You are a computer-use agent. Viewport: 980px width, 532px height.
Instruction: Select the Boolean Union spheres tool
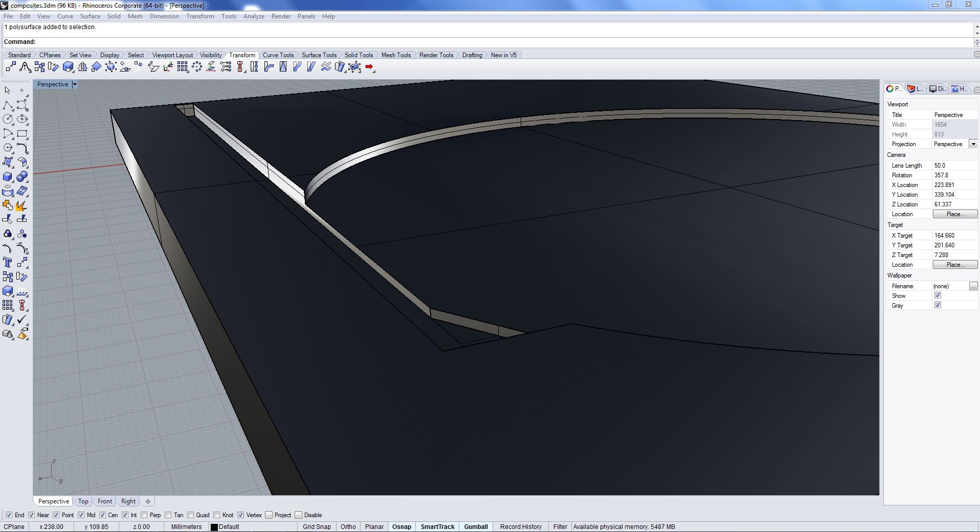click(22, 177)
